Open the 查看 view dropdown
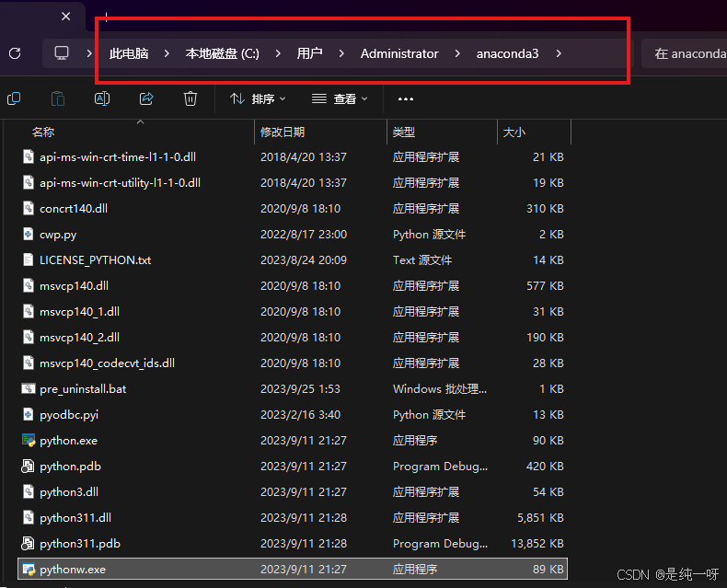Image resolution: width=727 pixels, height=588 pixels. click(x=340, y=98)
